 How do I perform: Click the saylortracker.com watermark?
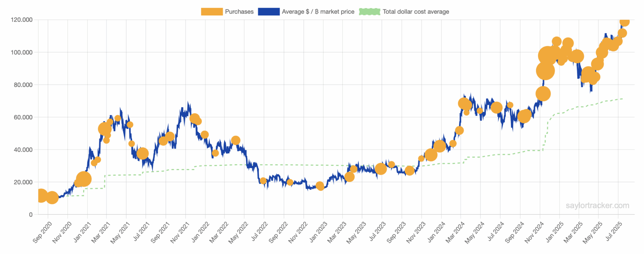tap(597, 205)
